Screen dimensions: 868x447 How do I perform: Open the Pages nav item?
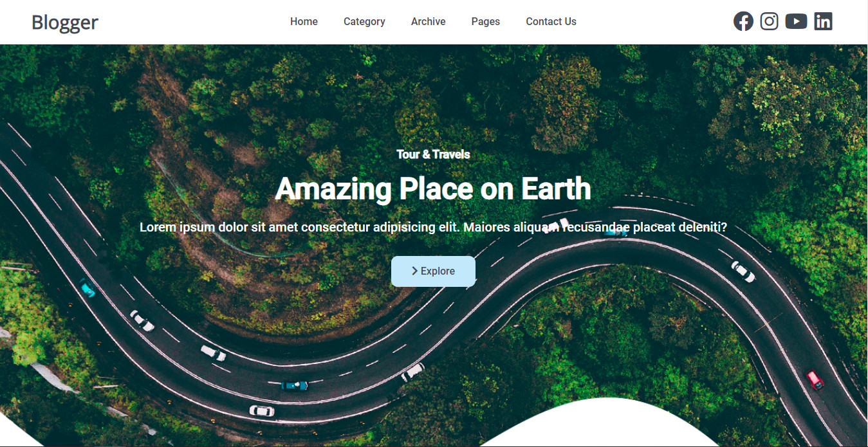click(x=486, y=21)
